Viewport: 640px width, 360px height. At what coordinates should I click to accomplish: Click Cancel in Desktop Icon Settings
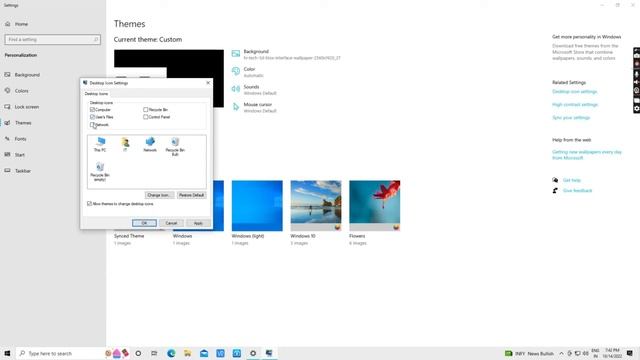pos(171,223)
